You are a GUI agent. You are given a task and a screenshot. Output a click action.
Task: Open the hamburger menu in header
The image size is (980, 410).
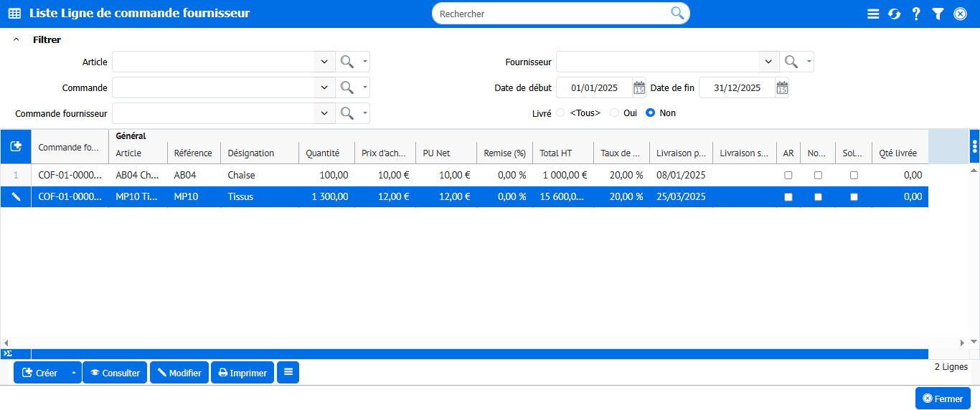pyautogui.click(x=873, y=14)
